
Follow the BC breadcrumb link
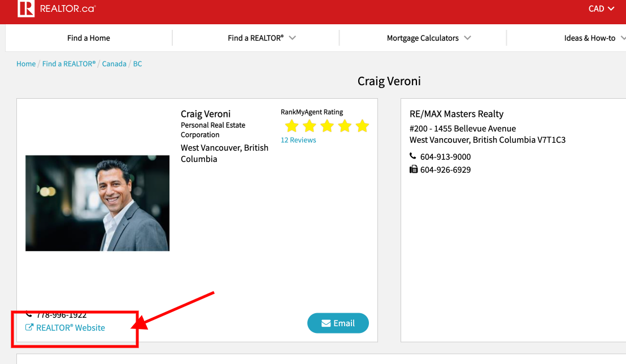pyautogui.click(x=137, y=64)
